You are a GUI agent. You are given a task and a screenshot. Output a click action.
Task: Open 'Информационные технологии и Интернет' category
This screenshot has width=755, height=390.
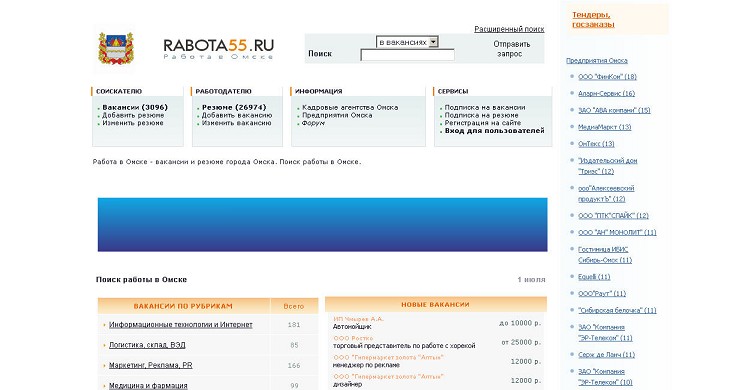click(x=181, y=325)
